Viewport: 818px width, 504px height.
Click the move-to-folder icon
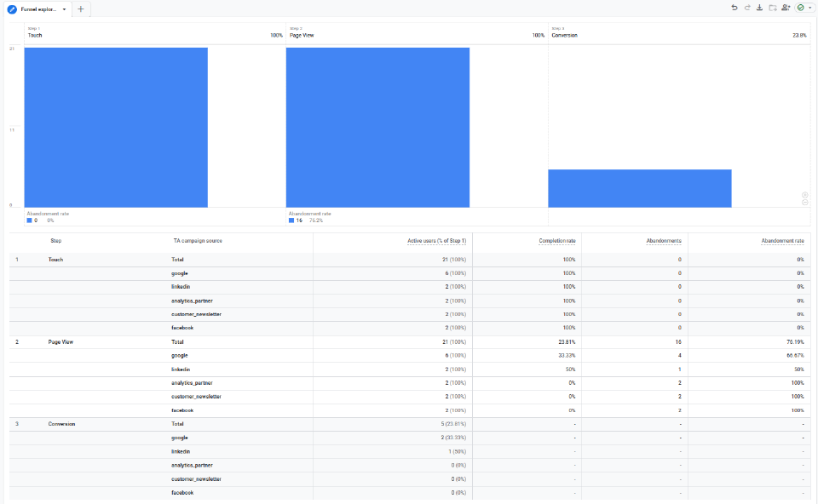click(x=773, y=8)
